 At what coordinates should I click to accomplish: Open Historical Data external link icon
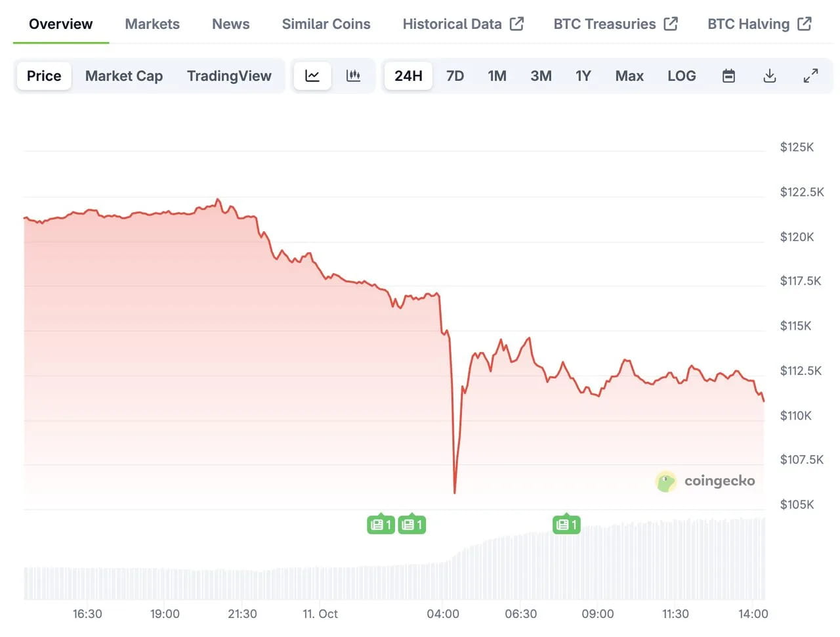coord(518,23)
